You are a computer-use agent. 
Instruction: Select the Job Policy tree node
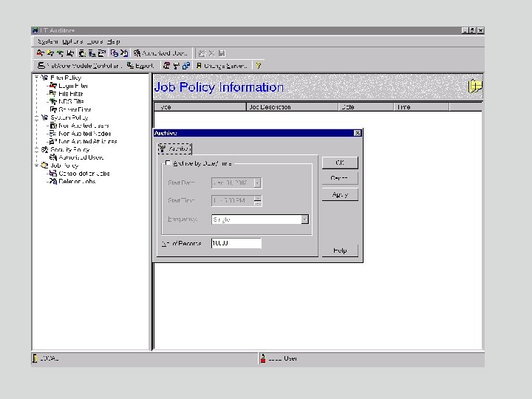64,166
